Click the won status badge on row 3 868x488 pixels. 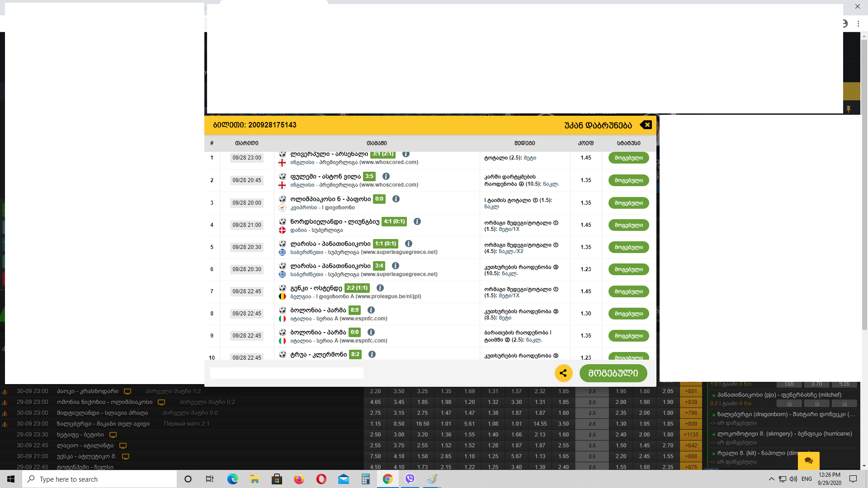pyautogui.click(x=628, y=203)
